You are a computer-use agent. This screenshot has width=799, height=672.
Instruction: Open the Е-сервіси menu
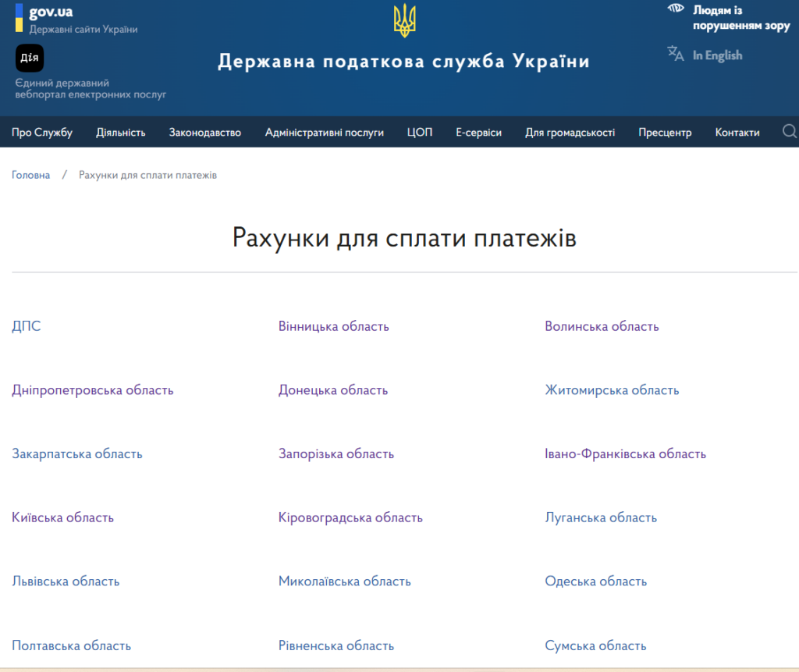coord(478,133)
